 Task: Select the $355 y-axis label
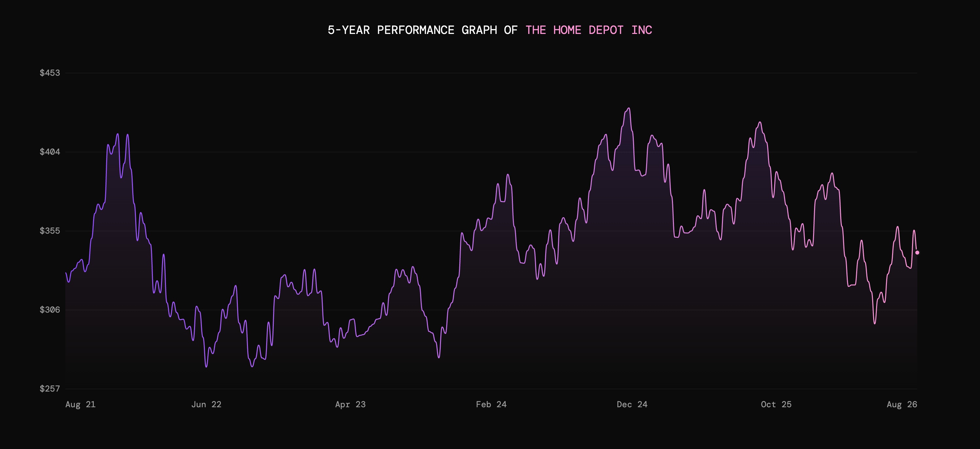50,231
